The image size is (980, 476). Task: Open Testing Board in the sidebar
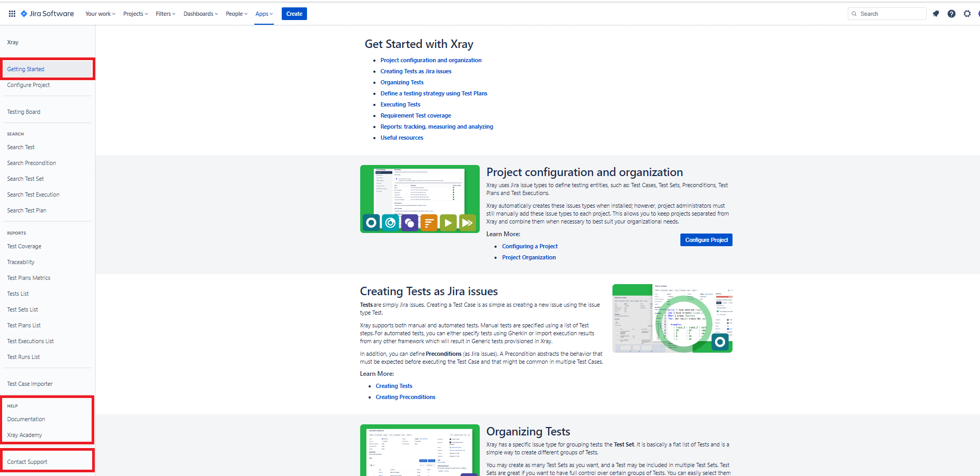(x=24, y=112)
